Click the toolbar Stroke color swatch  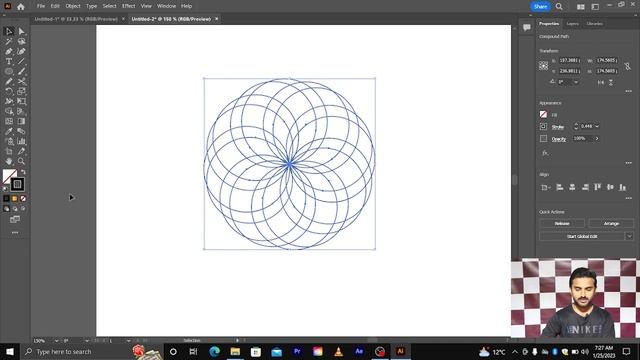tap(17, 184)
